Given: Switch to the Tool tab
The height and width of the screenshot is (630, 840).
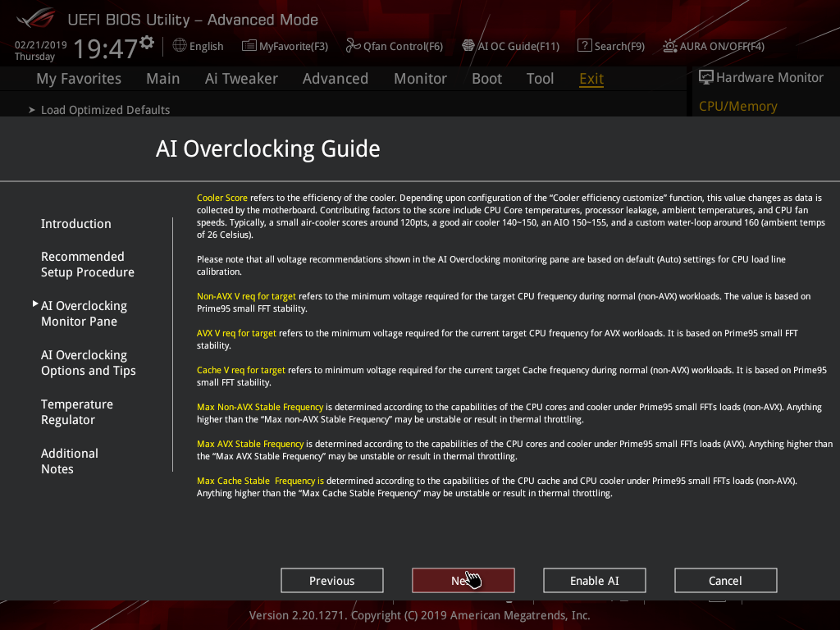Looking at the screenshot, I should tap(540, 79).
